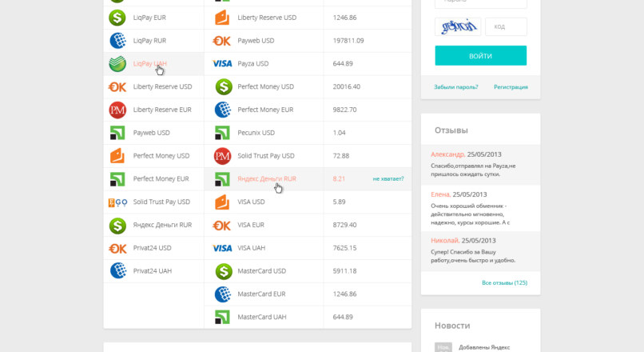The width and height of the screenshot is (644, 352).
Task: Click the red PM icon beside Solid Trust Pay USD
Action: pos(222,155)
